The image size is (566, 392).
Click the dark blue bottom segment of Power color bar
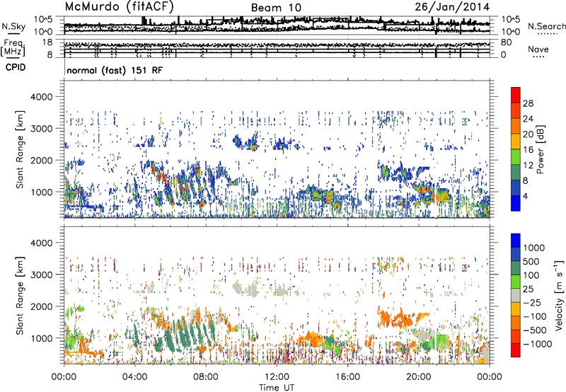[516, 203]
